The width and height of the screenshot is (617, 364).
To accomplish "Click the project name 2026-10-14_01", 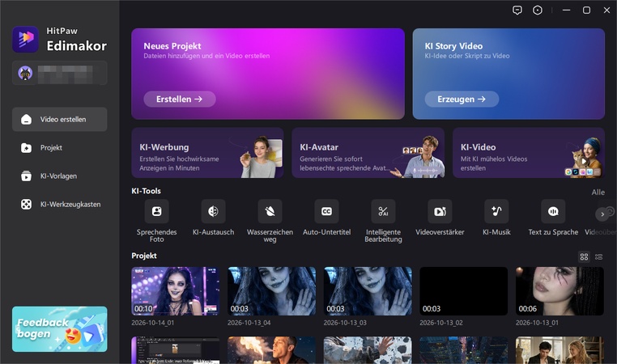I will tap(153, 323).
